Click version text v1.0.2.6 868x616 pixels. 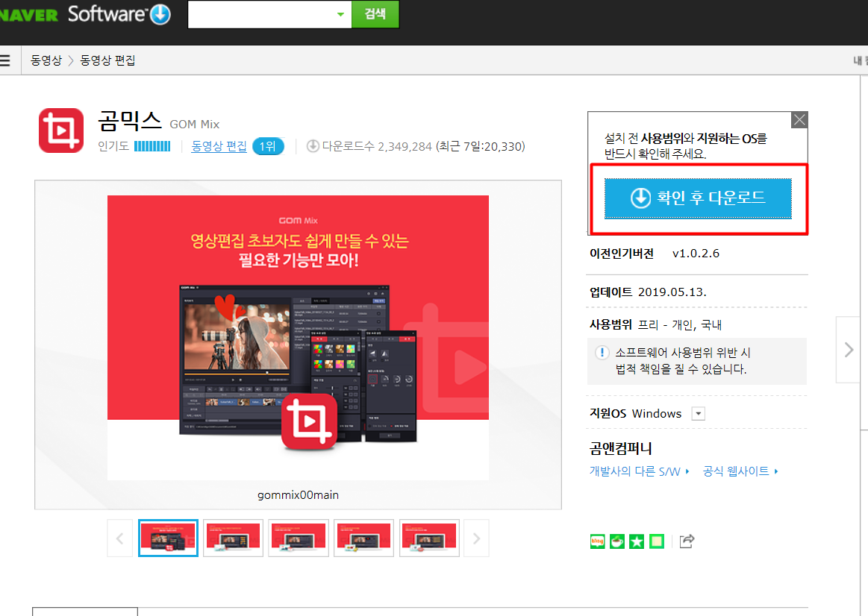pos(696,254)
